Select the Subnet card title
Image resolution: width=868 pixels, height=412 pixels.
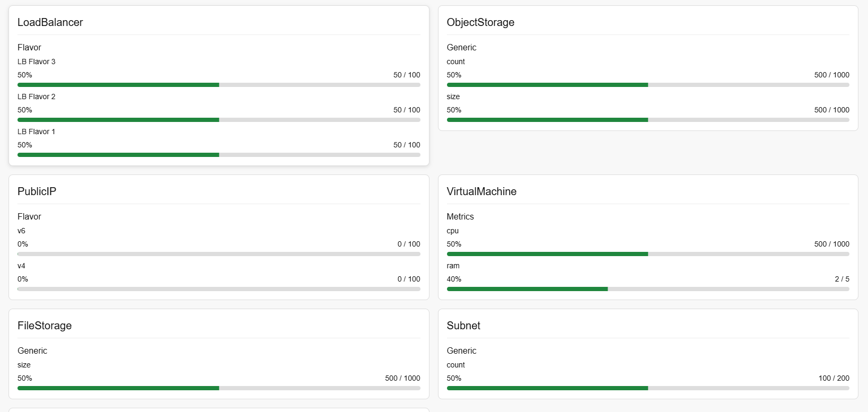(463, 326)
